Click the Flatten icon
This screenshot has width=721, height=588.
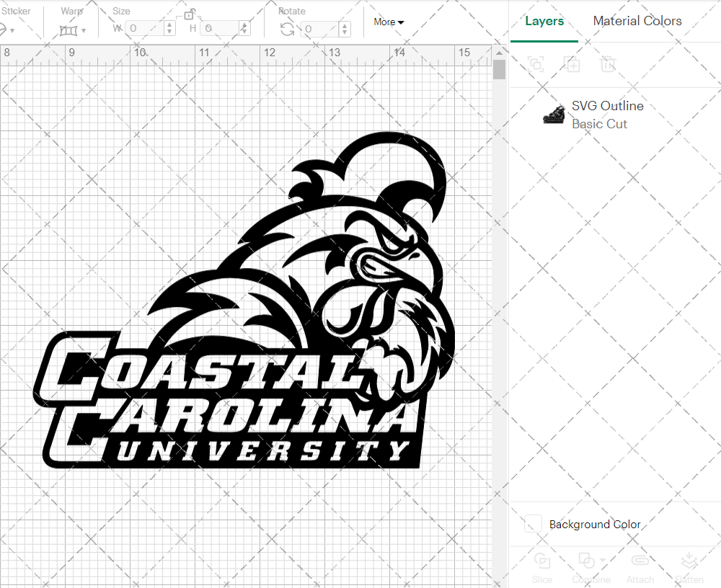pyautogui.click(x=689, y=562)
